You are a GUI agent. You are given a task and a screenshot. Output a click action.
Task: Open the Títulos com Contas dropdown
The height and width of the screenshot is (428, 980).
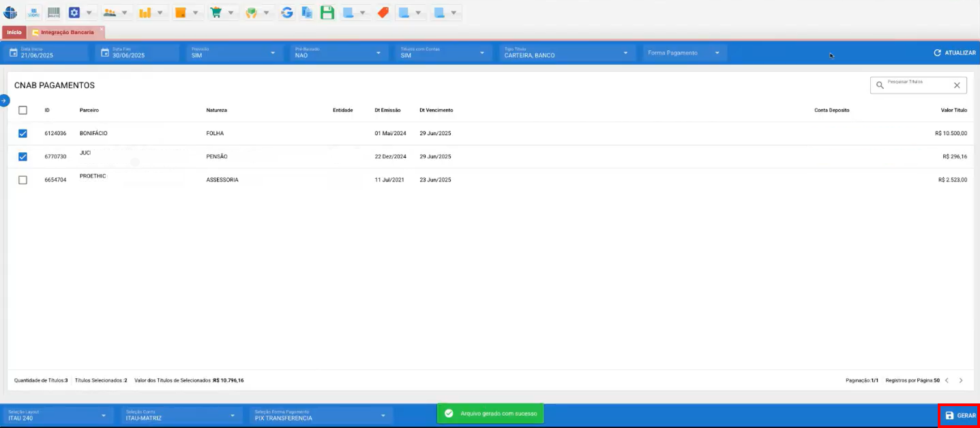point(443,53)
